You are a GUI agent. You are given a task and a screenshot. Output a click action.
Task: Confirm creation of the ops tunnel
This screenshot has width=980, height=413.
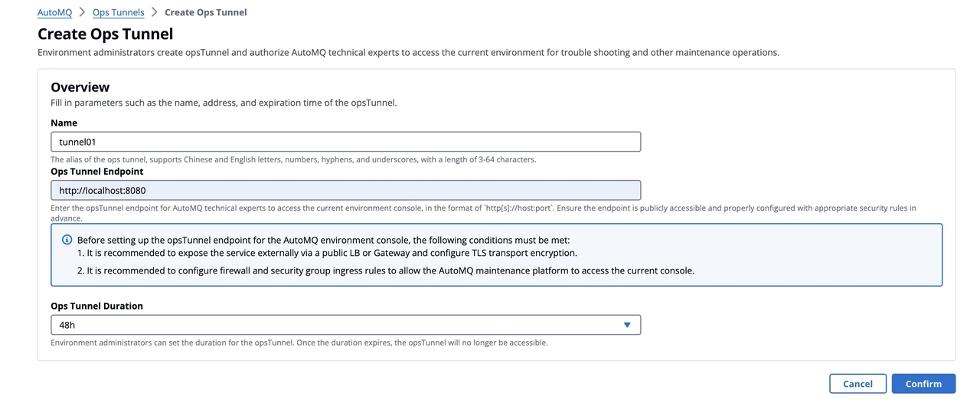click(923, 384)
